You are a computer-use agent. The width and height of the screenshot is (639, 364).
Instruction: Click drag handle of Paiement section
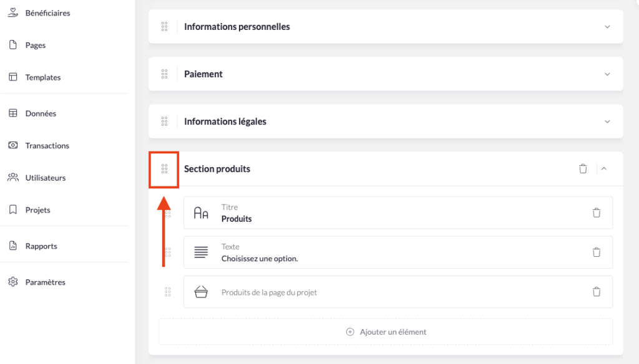[164, 74]
